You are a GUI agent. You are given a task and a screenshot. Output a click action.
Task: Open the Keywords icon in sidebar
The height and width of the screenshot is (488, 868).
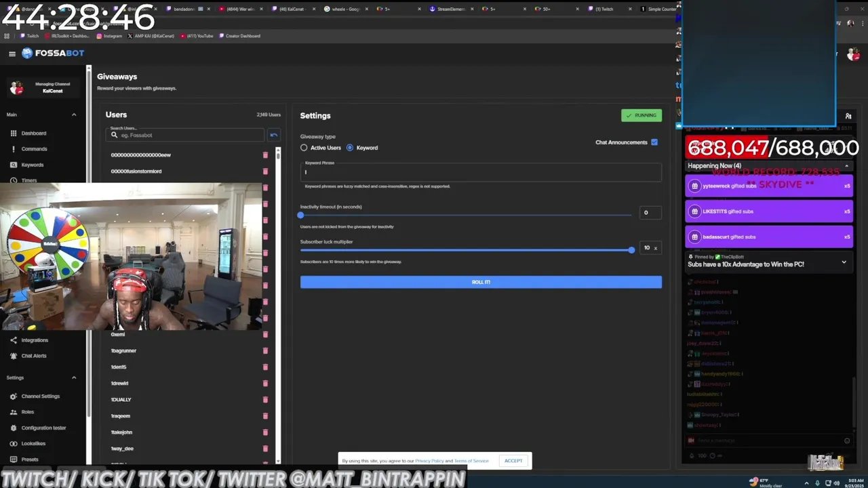(x=14, y=165)
